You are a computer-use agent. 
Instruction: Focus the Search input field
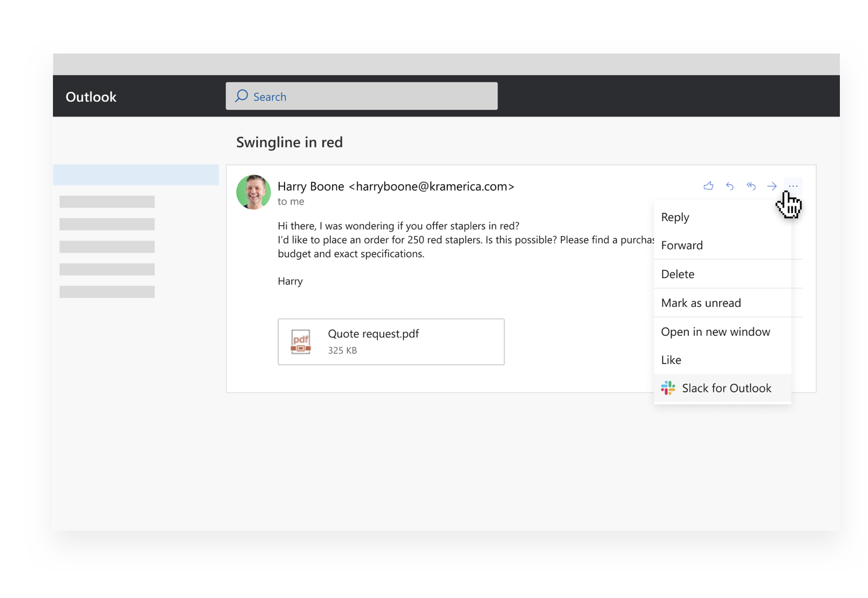(x=361, y=96)
